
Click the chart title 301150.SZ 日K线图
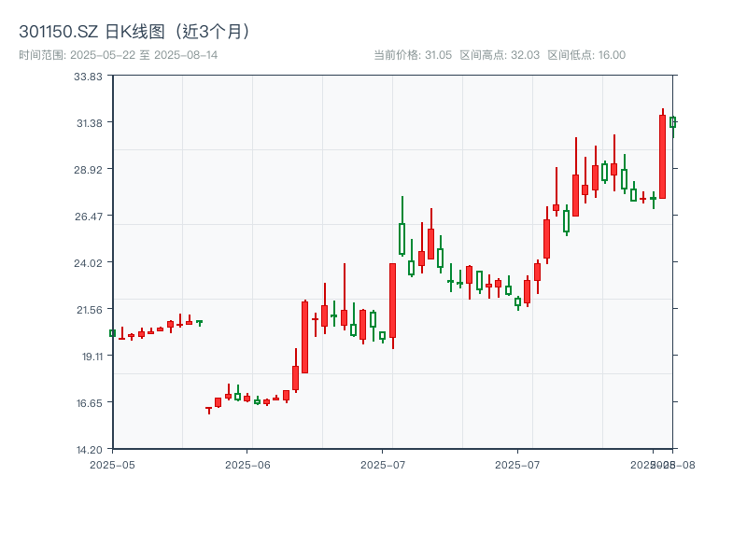click(x=93, y=31)
